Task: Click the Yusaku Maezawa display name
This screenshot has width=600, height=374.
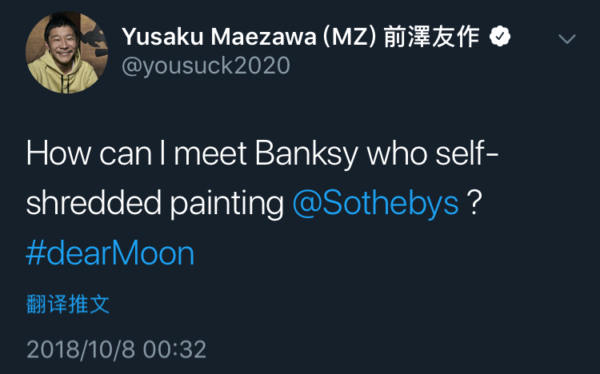Action: tap(219, 37)
